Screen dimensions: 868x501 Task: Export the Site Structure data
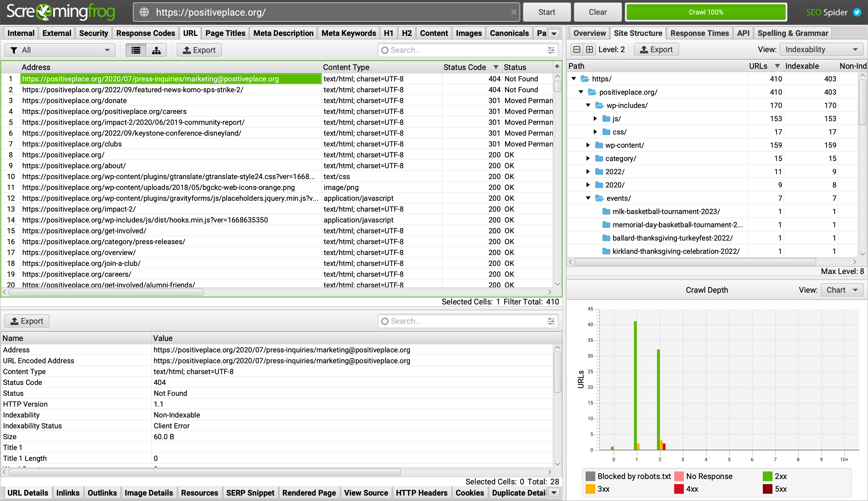(656, 49)
